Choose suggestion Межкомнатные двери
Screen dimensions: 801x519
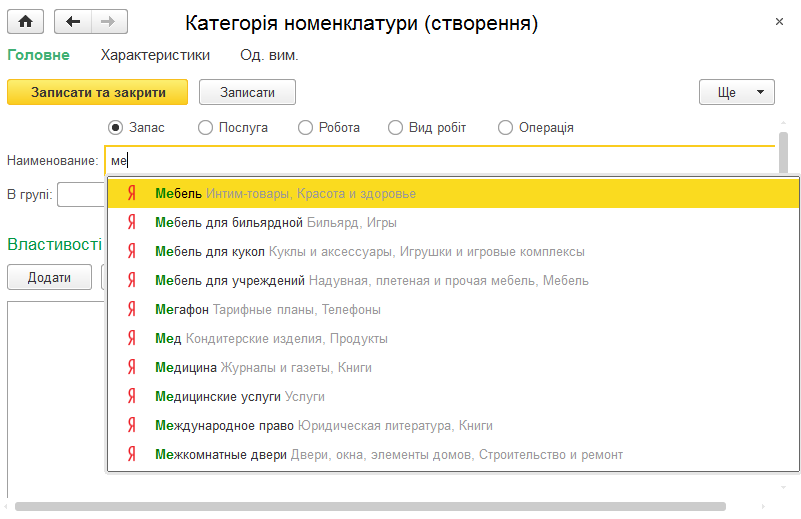coord(453,454)
